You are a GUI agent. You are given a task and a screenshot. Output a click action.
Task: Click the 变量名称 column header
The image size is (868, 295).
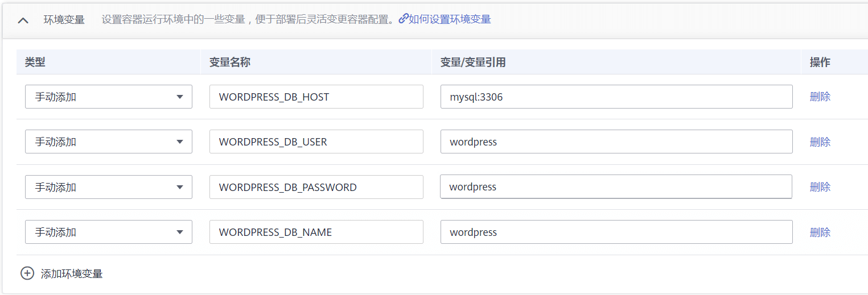230,62
